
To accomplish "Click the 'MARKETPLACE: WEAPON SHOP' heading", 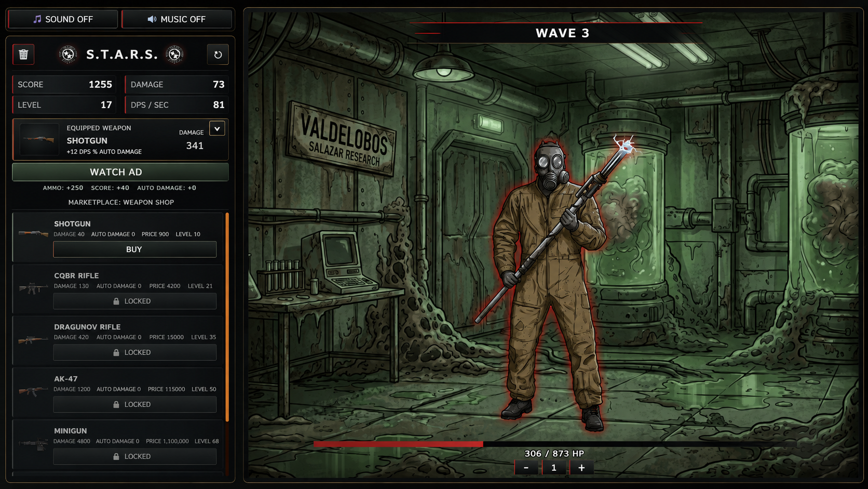I will click(121, 202).
